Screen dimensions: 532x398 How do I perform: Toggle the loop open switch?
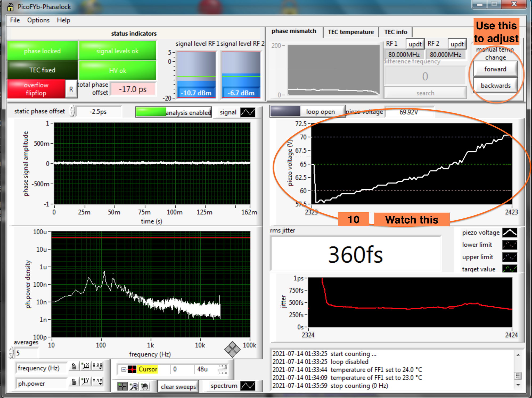(308, 111)
